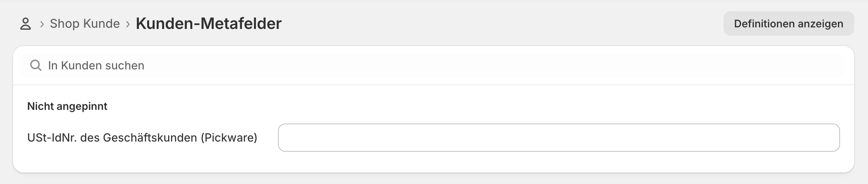Click the customer profile icon in breadcrumb
868x184 pixels.
(26, 24)
